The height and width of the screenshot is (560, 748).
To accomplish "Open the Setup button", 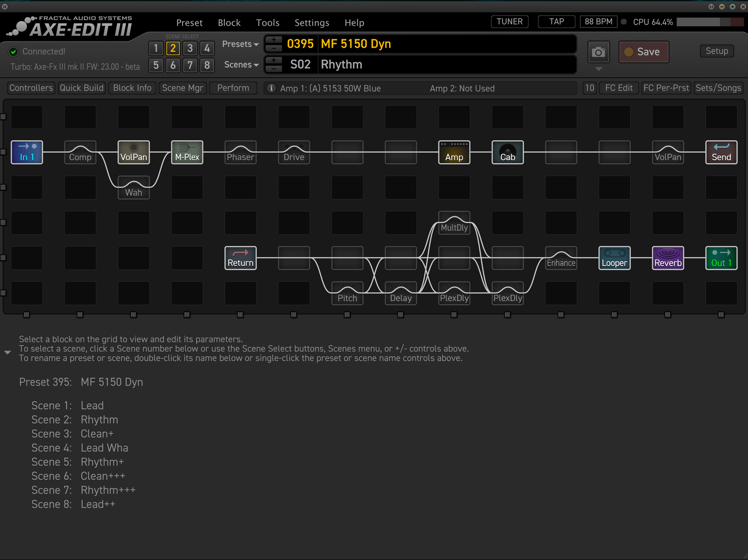I will 717,51.
